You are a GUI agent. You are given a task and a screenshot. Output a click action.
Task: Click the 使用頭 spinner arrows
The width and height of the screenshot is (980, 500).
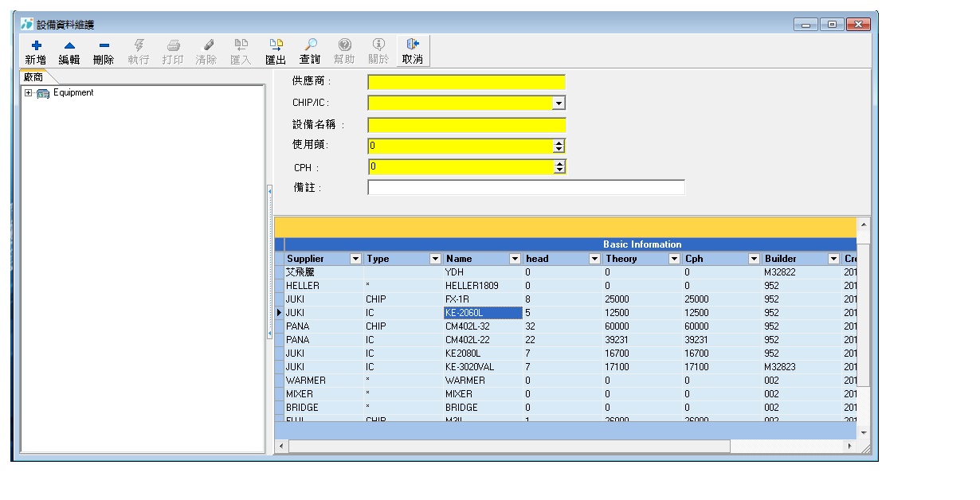559,146
